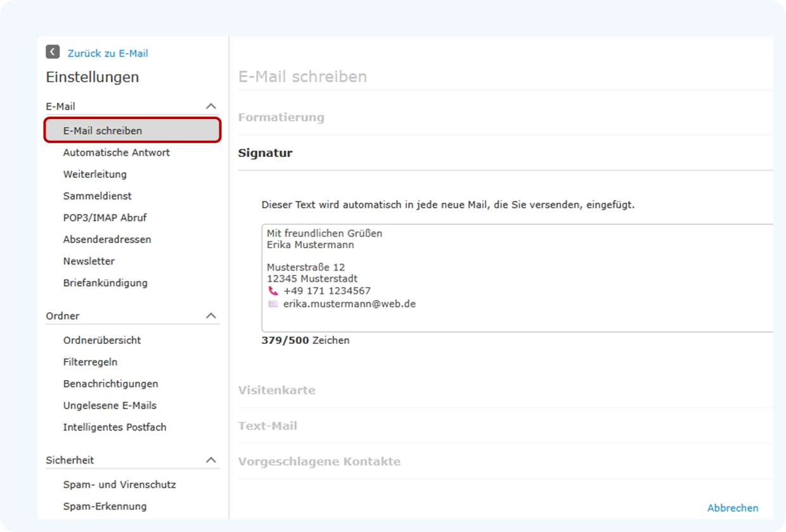Select POP3/IMAP Abruf from the sidebar

[x=105, y=217]
